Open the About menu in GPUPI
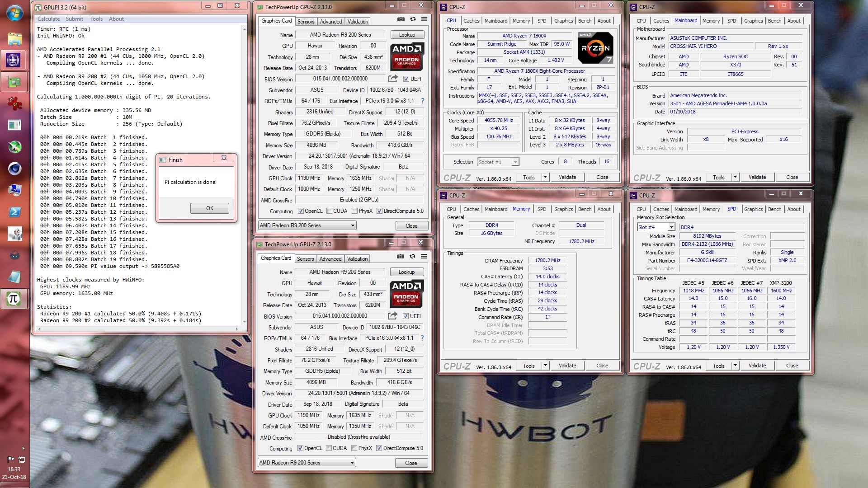The height and width of the screenshot is (488, 868). pos(116,19)
